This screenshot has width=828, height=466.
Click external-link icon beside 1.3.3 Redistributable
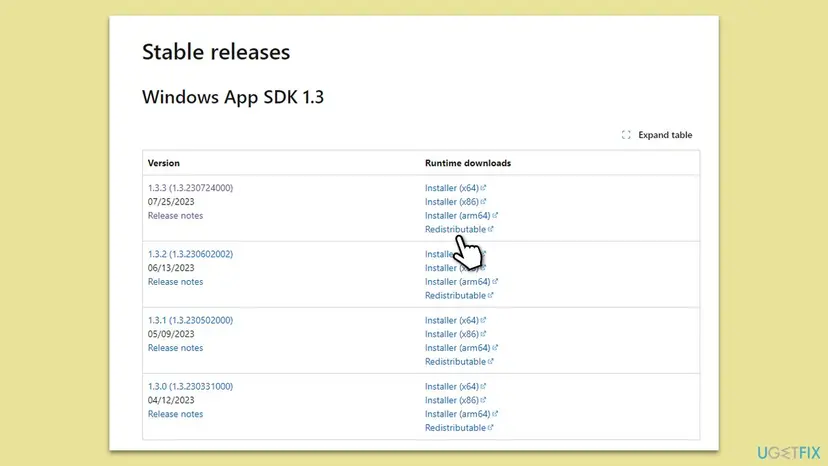click(491, 228)
